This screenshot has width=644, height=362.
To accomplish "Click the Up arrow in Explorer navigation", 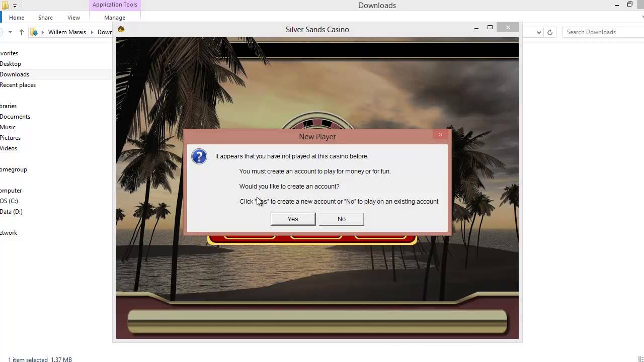I will coord(21,32).
